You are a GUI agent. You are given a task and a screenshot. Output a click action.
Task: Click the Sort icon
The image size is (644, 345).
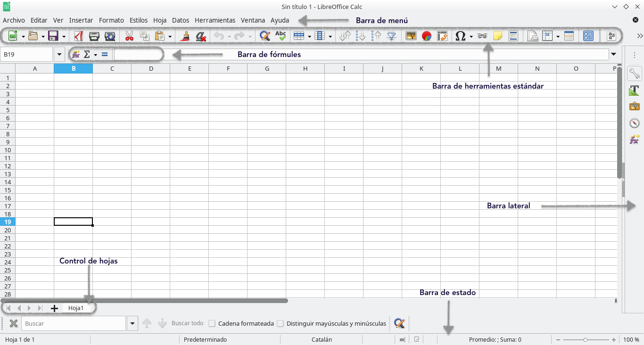click(x=345, y=36)
